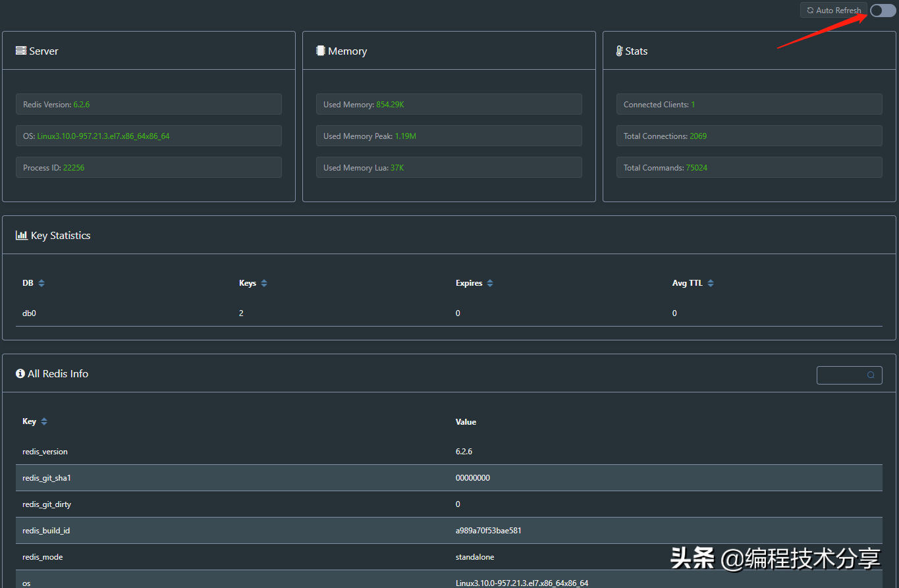Screen dimensions: 899x588
Task: Sort table by DB column
Action: tap(41, 283)
